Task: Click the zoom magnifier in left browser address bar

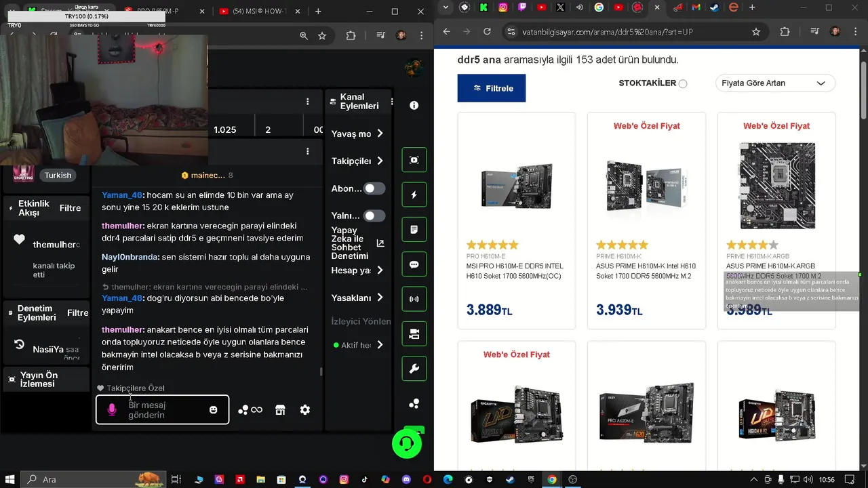Action: [x=304, y=36]
